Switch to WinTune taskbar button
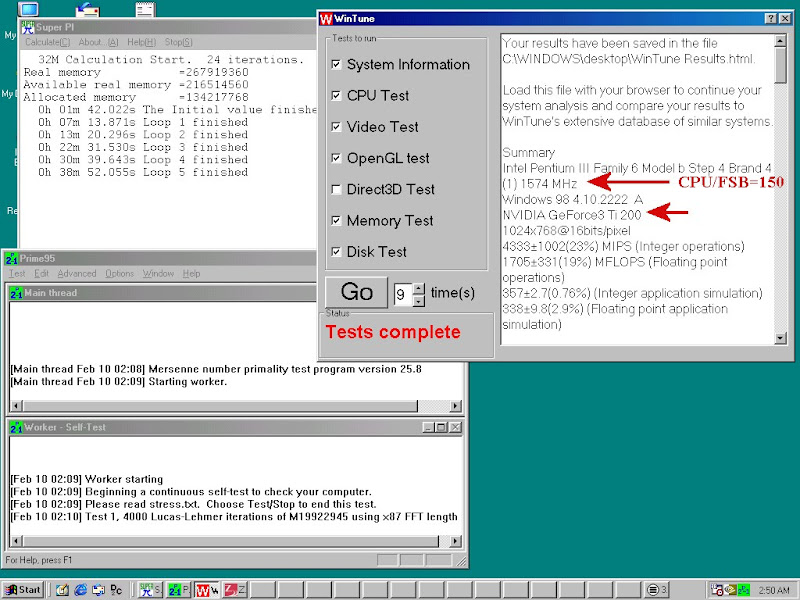The width and height of the screenshot is (800, 600). tap(207, 590)
